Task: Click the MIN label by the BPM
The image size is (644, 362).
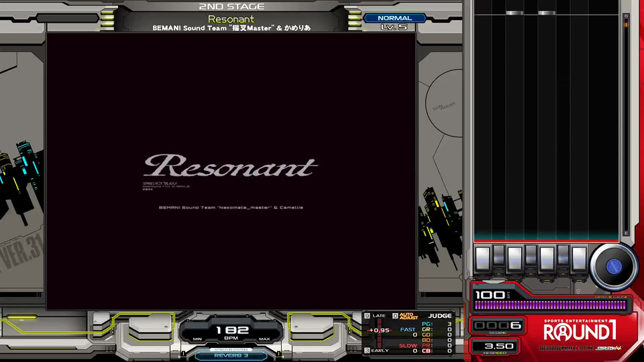Action: (x=197, y=339)
